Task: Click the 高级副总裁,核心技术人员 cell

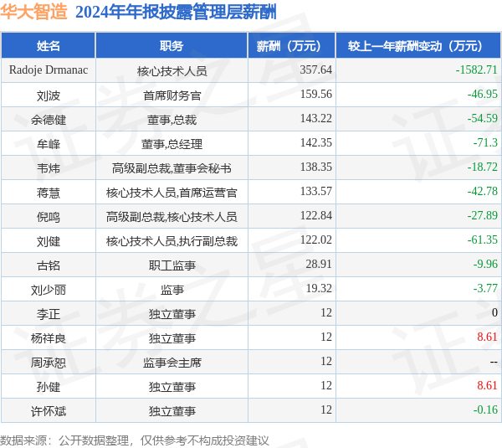Action: 172,217
